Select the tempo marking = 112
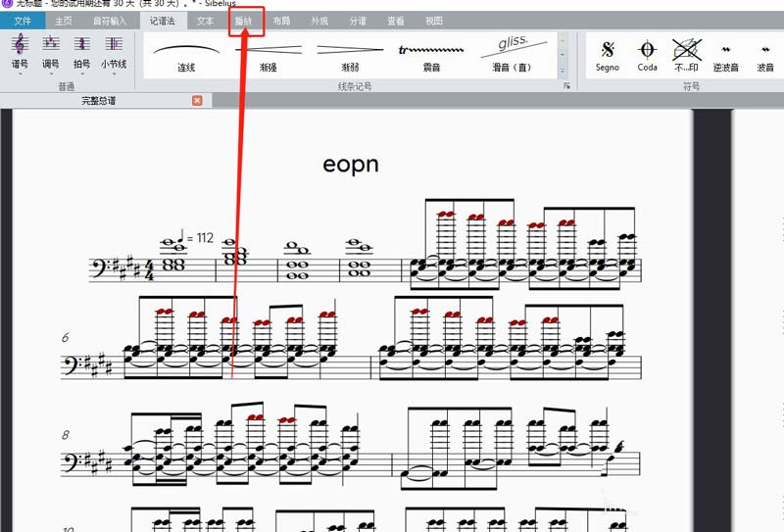Screen dimensions: 784x532 [196, 237]
